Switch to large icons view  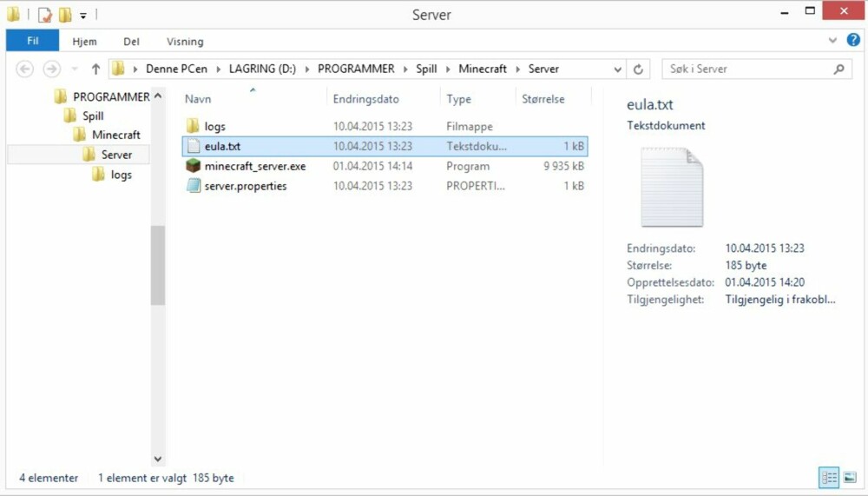pos(850,477)
